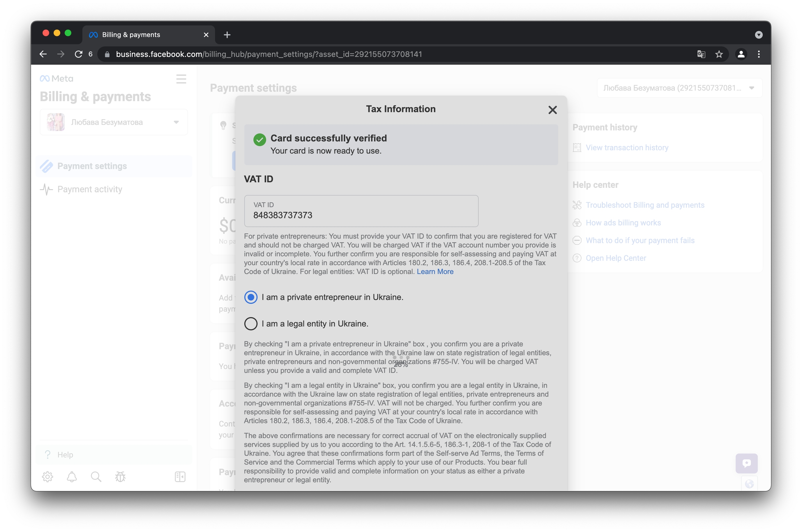Click the account avatar thumbnail in sidebar

56,122
